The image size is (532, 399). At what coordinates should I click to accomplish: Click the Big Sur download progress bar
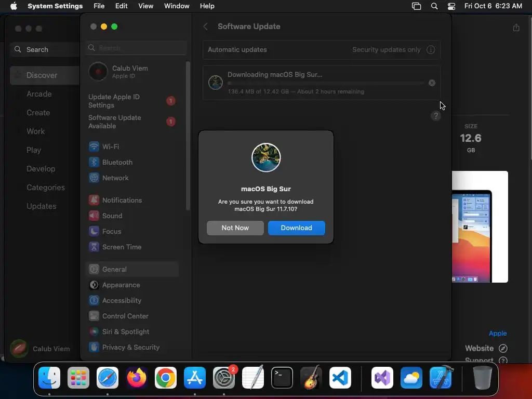(326, 83)
